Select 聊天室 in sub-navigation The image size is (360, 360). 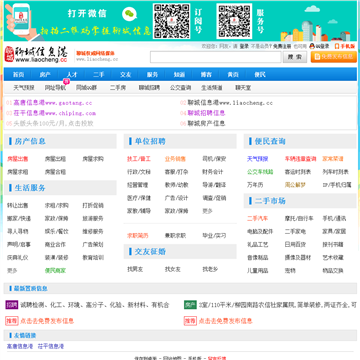[243, 88]
